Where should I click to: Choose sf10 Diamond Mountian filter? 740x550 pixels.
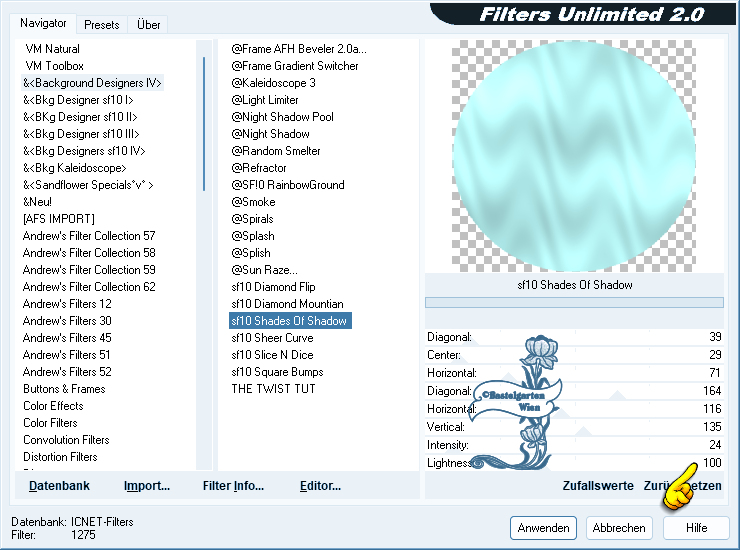pos(287,304)
